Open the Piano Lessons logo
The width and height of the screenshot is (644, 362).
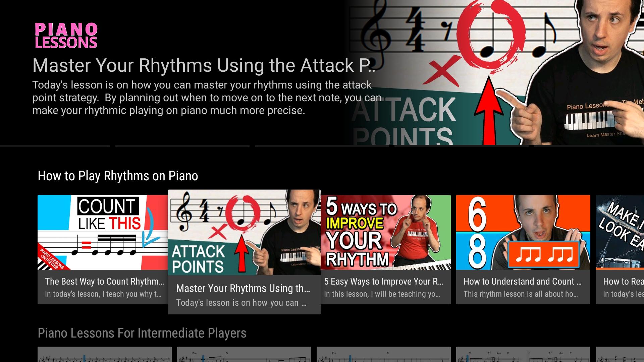tap(66, 36)
